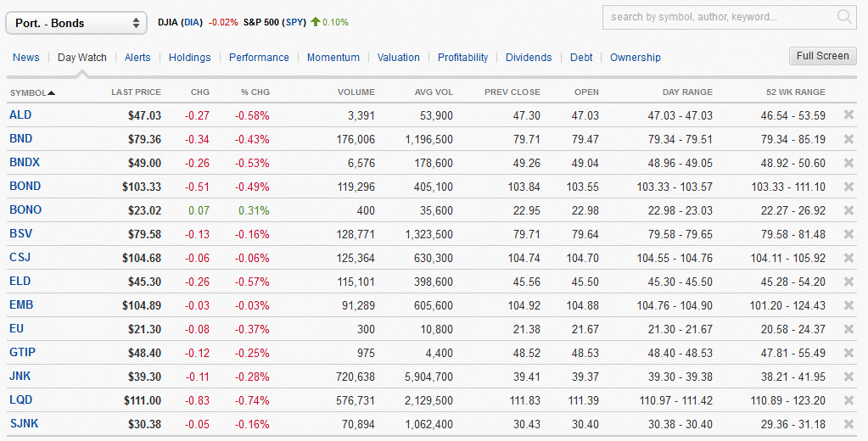Viewport: 868px width, 441px height.
Task: Sort by % CHG column header
Action: [x=255, y=92]
